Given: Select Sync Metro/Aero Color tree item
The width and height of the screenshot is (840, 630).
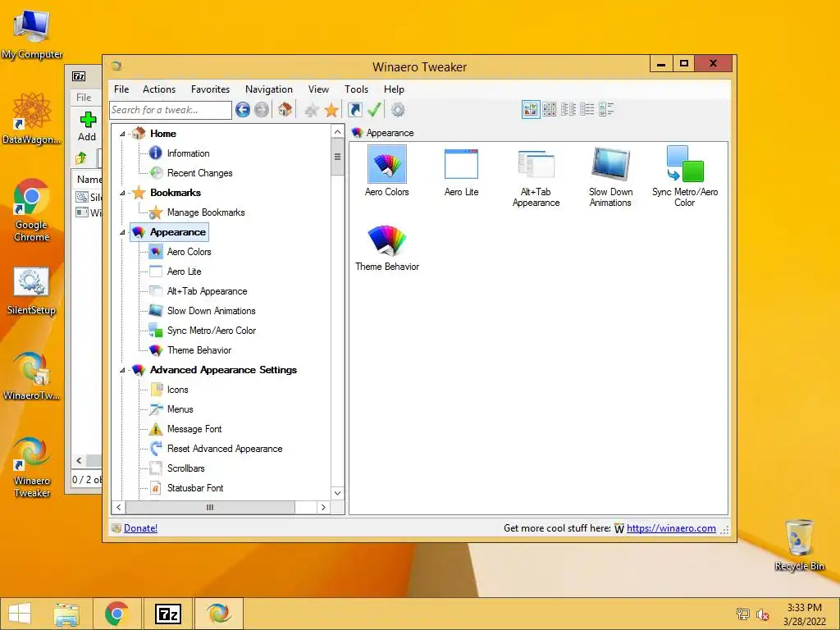Looking at the screenshot, I should [211, 331].
